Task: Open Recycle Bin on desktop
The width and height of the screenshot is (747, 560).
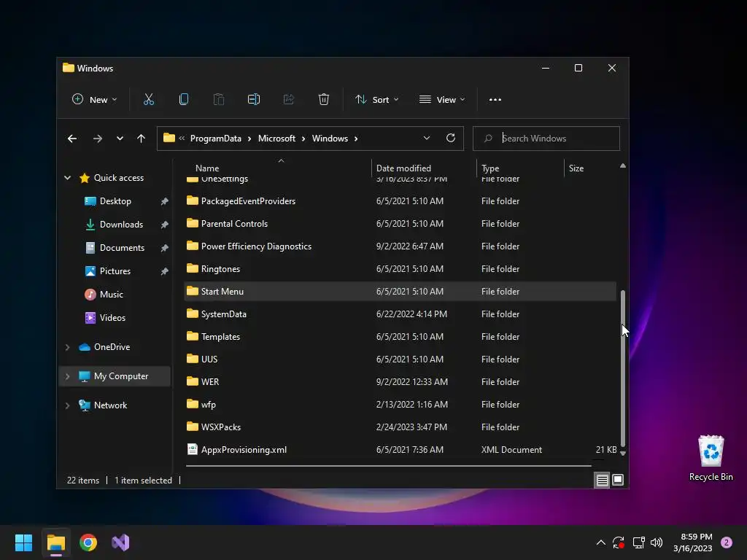Action: (711, 458)
